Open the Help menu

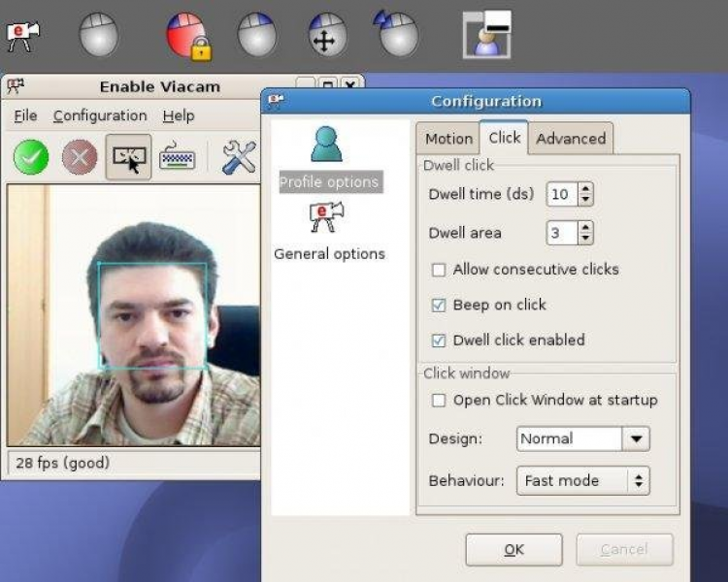coord(179,115)
